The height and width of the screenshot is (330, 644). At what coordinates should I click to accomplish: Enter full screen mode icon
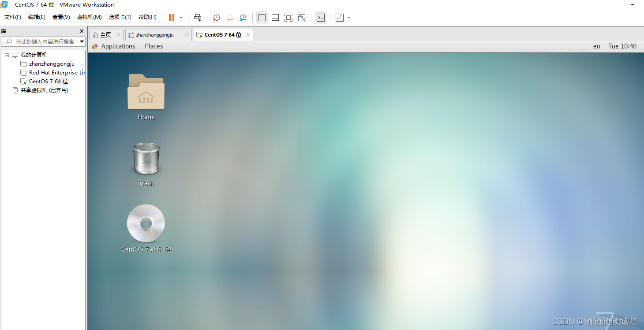[x=288, y=18]
